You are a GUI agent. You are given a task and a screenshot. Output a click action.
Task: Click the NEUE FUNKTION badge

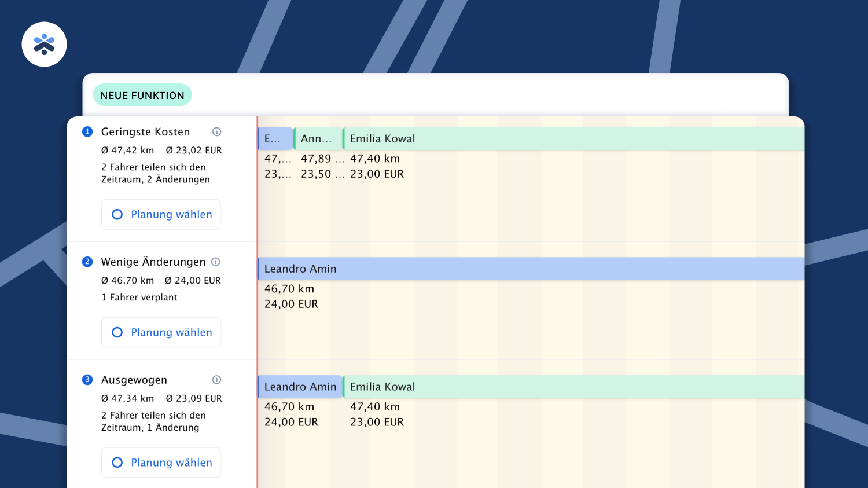(x=142, y=96)
